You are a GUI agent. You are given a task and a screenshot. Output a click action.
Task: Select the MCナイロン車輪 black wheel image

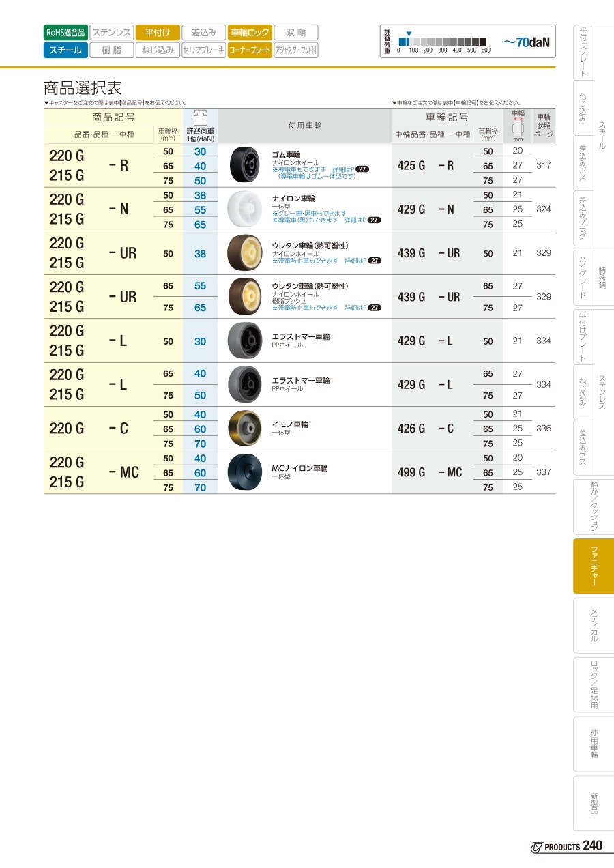point(243,472)
